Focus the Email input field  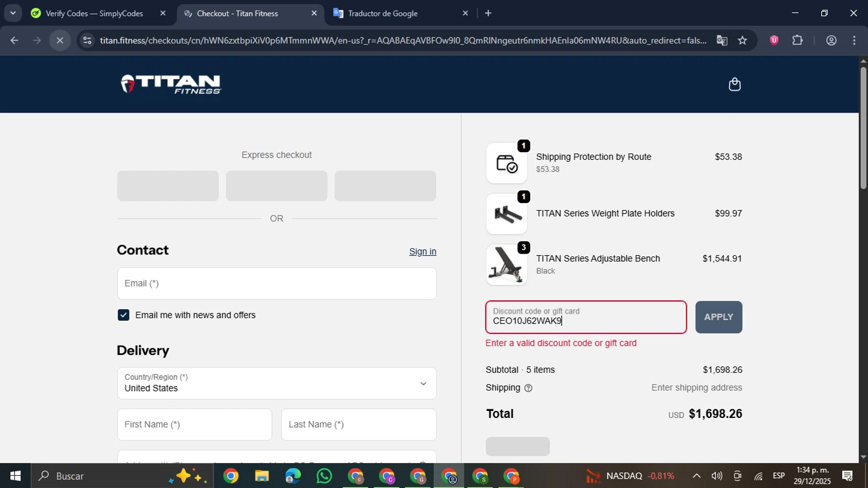click(x=277, y=284)
